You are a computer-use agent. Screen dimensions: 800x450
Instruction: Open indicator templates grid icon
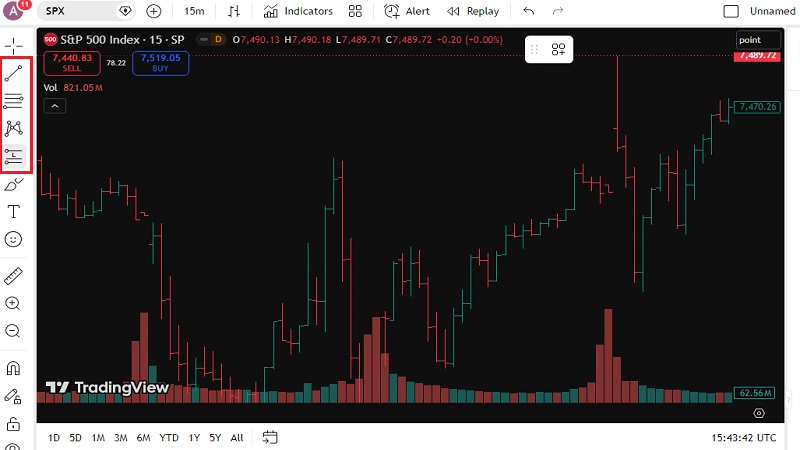[x=355, y=11]
